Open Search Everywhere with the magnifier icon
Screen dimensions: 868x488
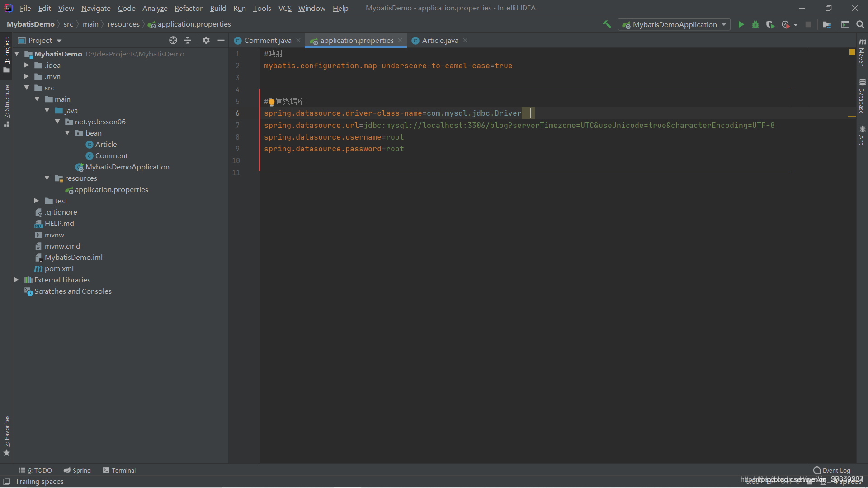pos(860,24)
